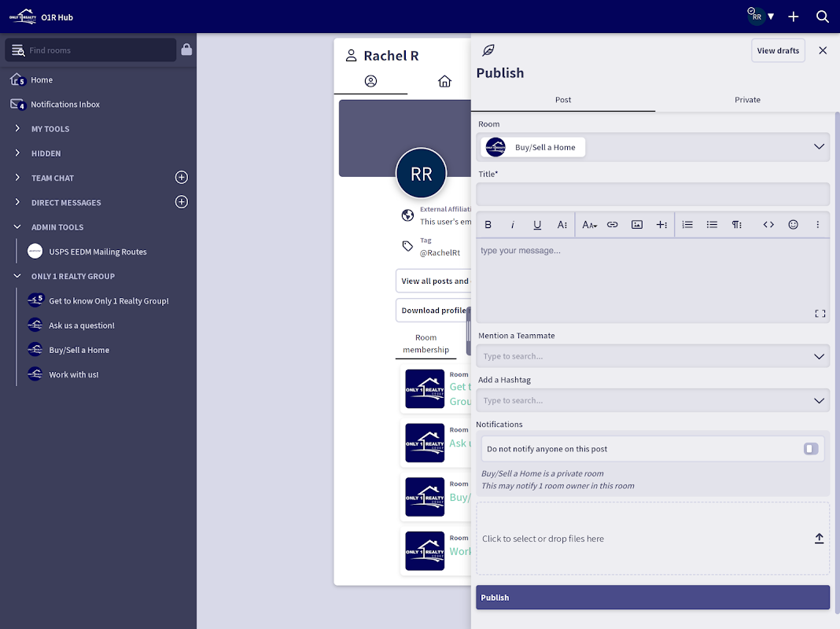
Task: Click the profile panel scrollbar handle
Action: [469, 331]
